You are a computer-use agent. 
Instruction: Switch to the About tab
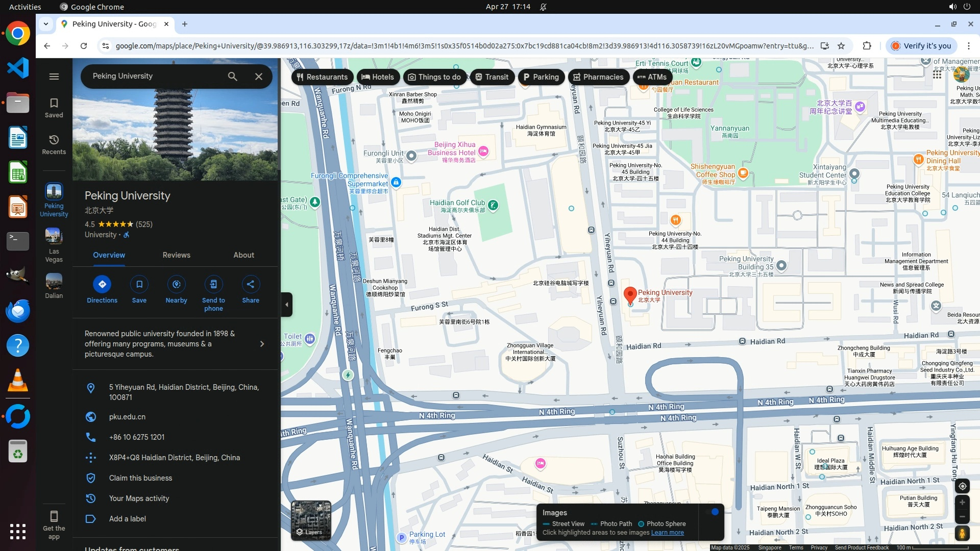[x=243, y=255]
